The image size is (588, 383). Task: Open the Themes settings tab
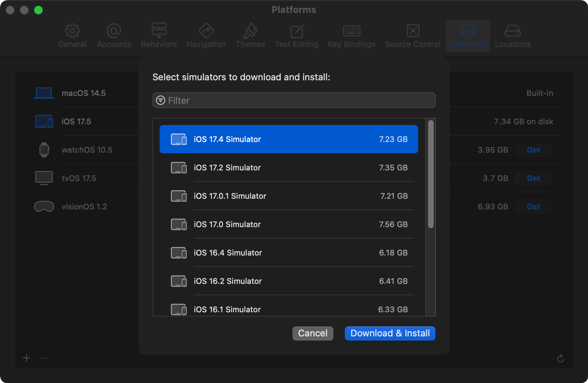point(250,36)
